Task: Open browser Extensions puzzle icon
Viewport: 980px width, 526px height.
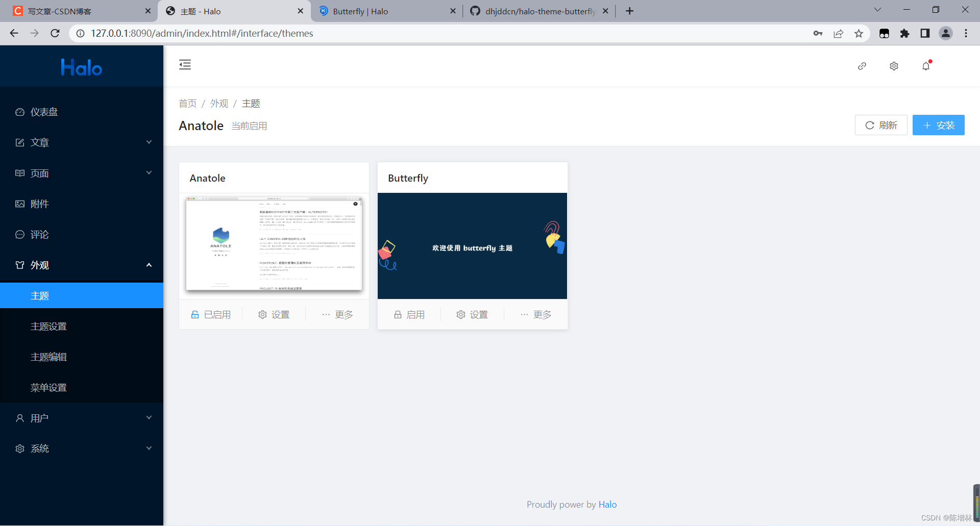Action: pyautogui.click(x=904, y=33)
